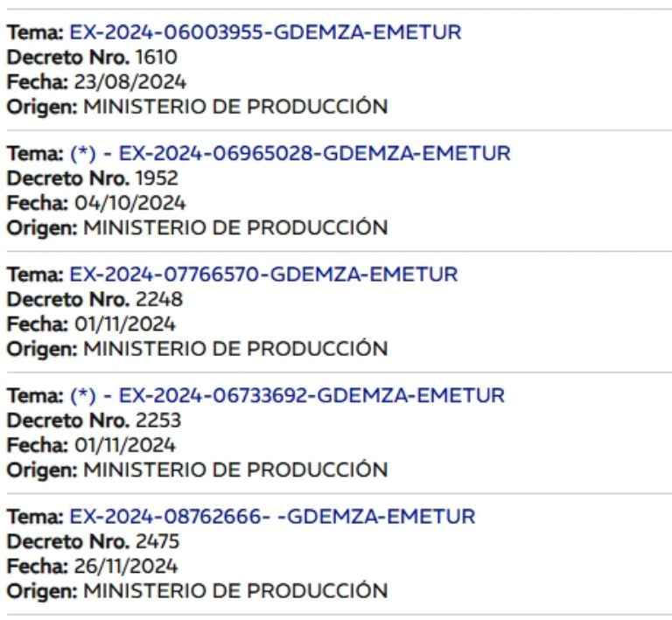Image resolution: width=672 pixels, height=620 pixels.
Task: Click the Origen line of Decreto 1952
Action: [x=197, y=227]
